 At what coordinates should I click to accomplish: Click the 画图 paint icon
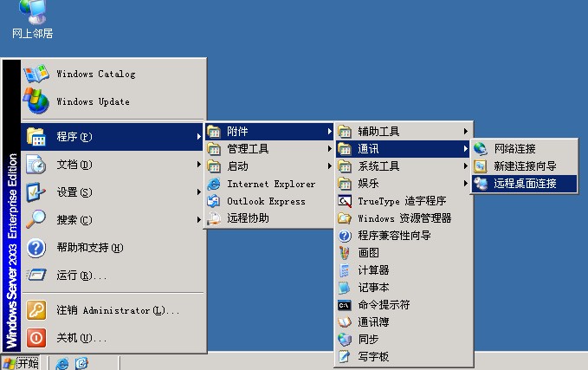tap(345, 253)
